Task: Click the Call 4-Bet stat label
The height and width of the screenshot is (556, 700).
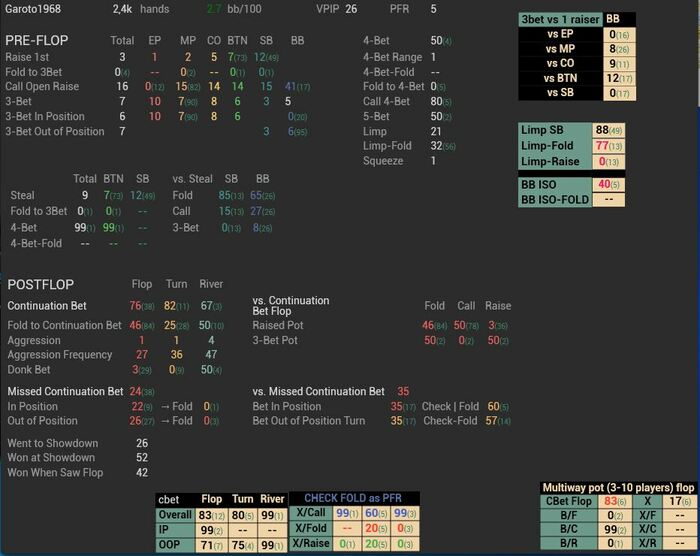Action: pyautogui.click(x=386, y=102)
